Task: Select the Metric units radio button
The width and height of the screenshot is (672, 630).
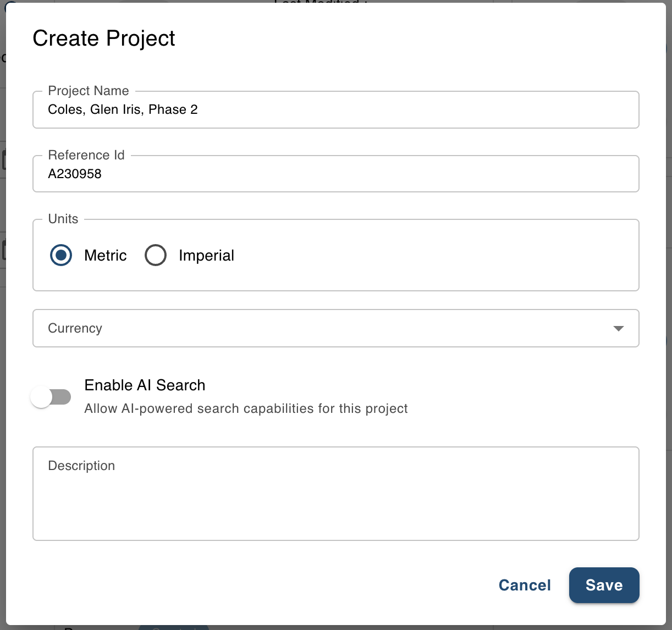Action: pyautogui.click(x=60, y=255)
